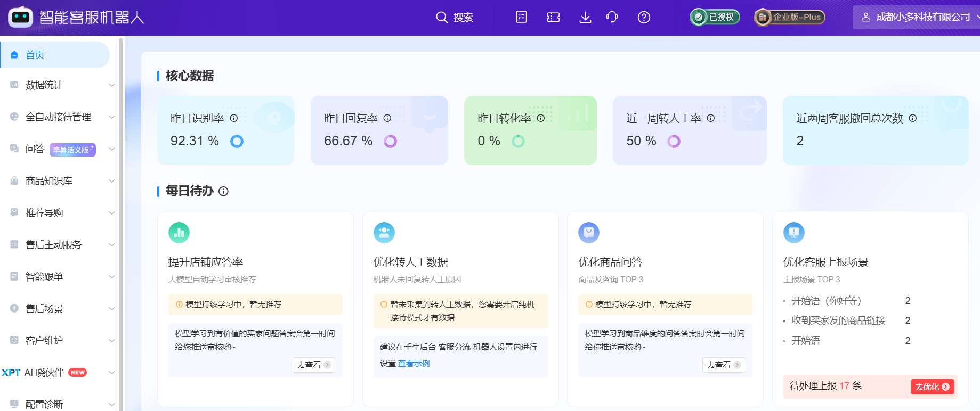The image size is (980, 411).
Task: Click info icon next to 昨日转化率
Action: click(x=541, y=118)
